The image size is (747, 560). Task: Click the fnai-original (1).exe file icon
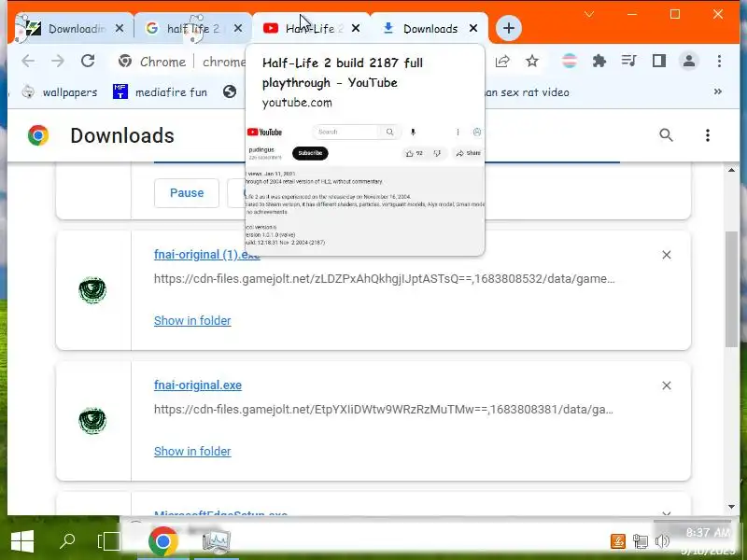coord(92,290)
